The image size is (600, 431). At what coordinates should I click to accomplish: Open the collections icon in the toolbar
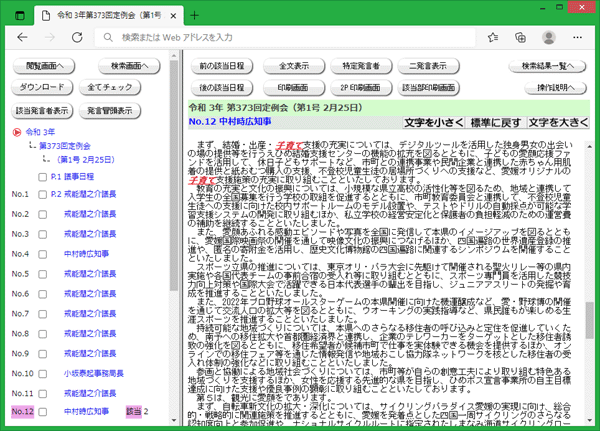tap(520, 37)
